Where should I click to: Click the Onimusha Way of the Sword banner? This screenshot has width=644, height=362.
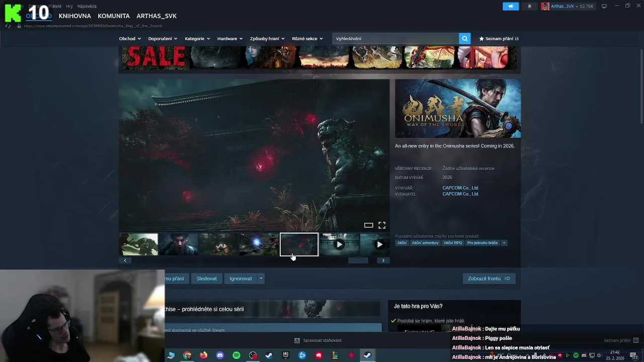[458, 108]
